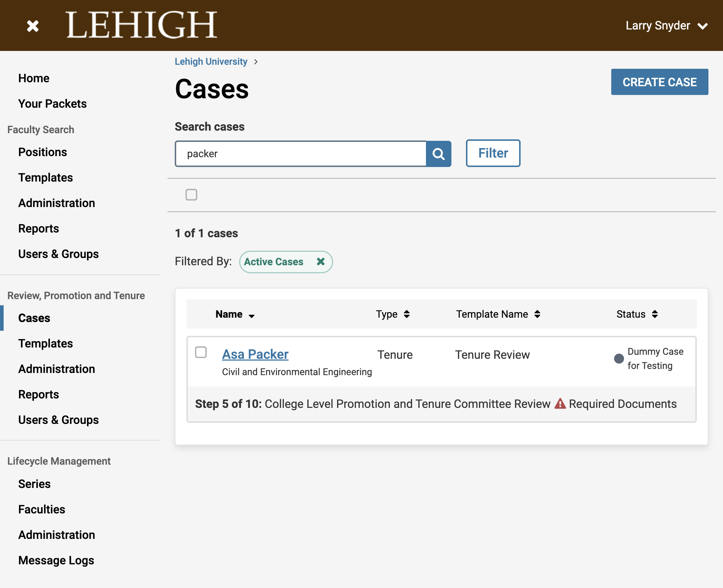Sort cases by Name column
Image resolution: width=723 pixels, height=588 pixels.
click(x=235, y=314)
